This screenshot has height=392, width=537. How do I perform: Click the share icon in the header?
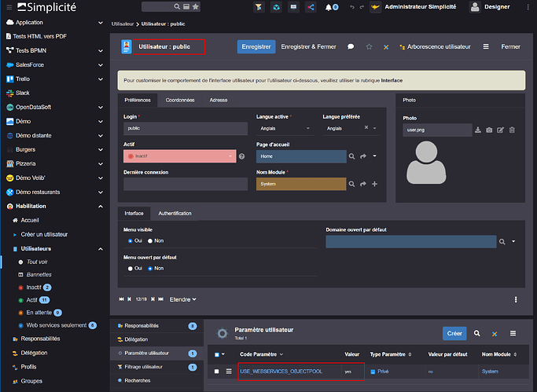pos(311,7)
